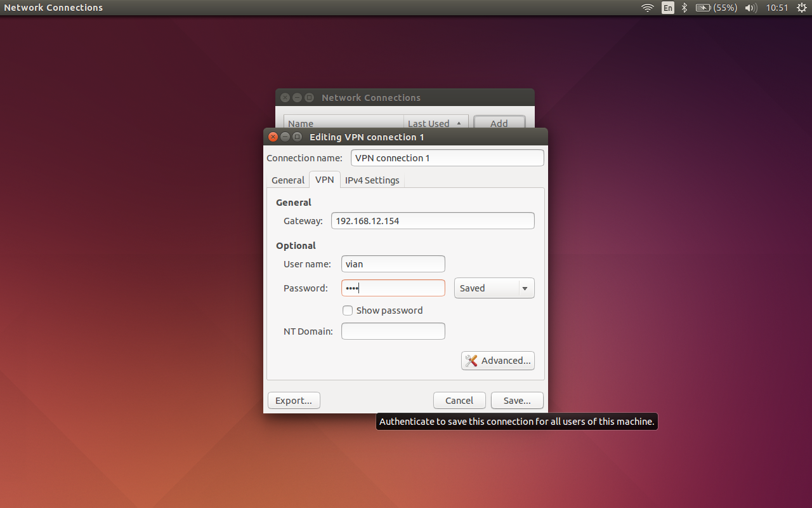Viewport: 812px width, 508px height.
Task: Switch to the General tab
Action: pyautogui.click(x=288, y=180)
